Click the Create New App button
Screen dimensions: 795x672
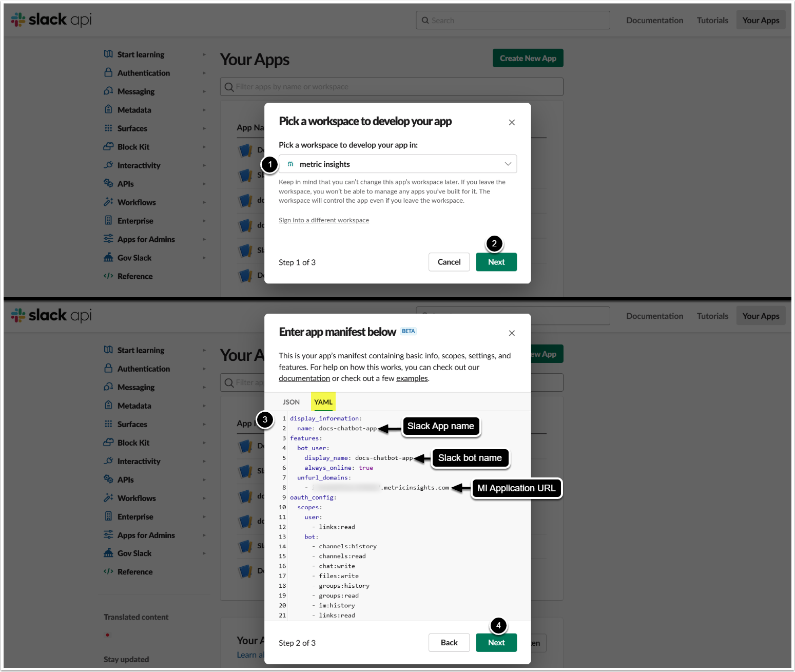tap(528, 58)
